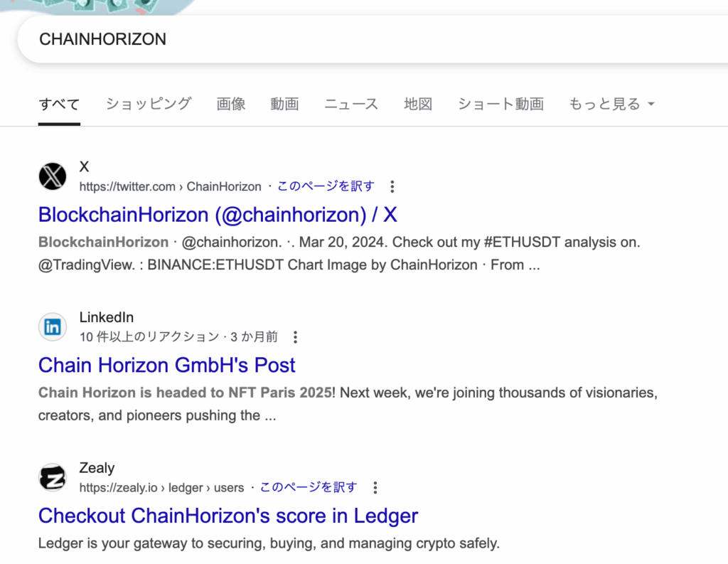Open the three-dot menu for the X result

pos(392,187)
